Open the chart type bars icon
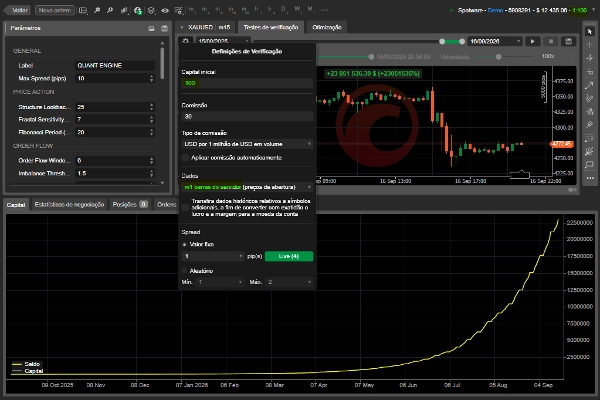This screenshot has width=600, height=400. (124, 10)
